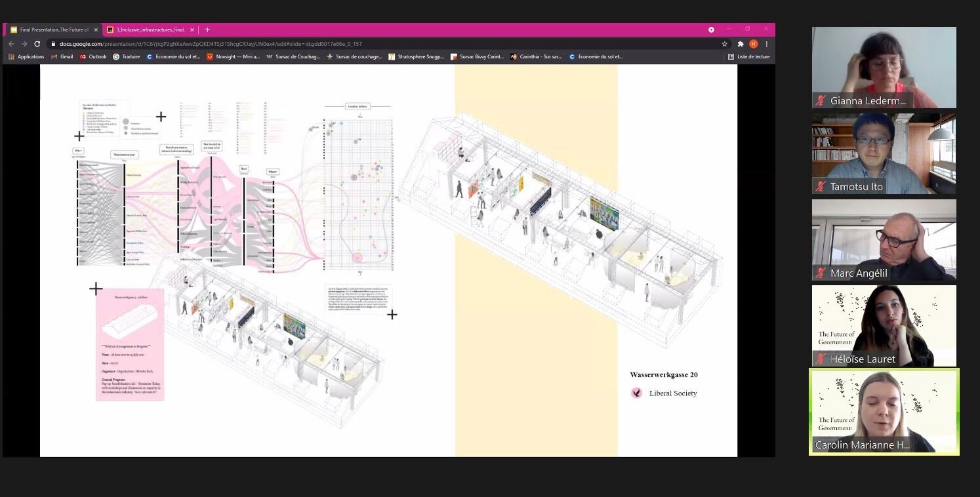Open the Novsight Mini bookmark

pyautogui.click(x=234, y=57)
